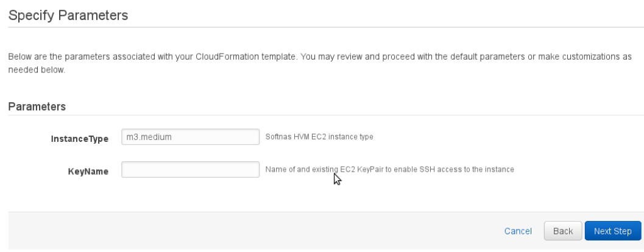The image size is (644, 252).
Task: Go back using the Back button
Action: [x=563, y=231]
